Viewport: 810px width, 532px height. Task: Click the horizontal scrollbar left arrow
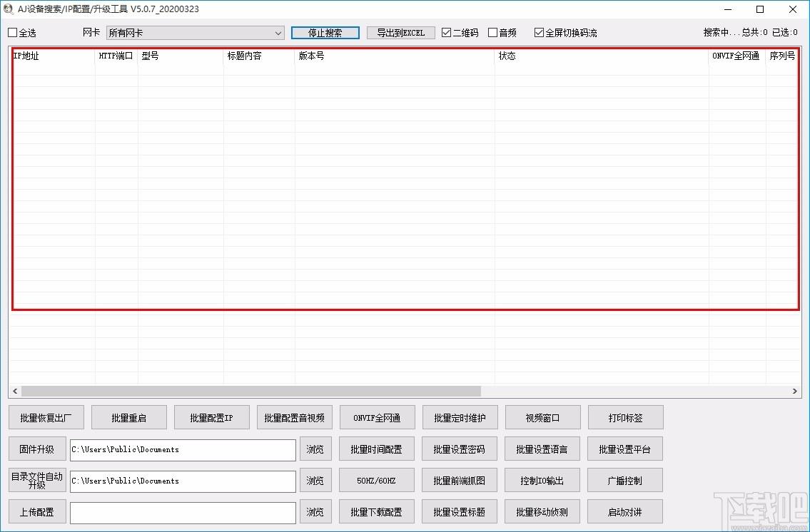(15, 391)
